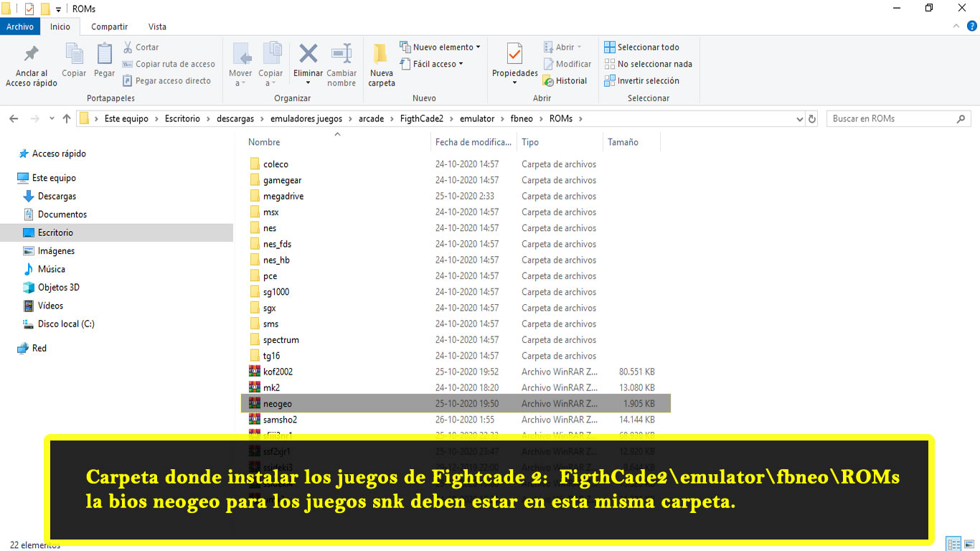
Task: Select Imágenes in the navigation pane
Action: (56, 251)
